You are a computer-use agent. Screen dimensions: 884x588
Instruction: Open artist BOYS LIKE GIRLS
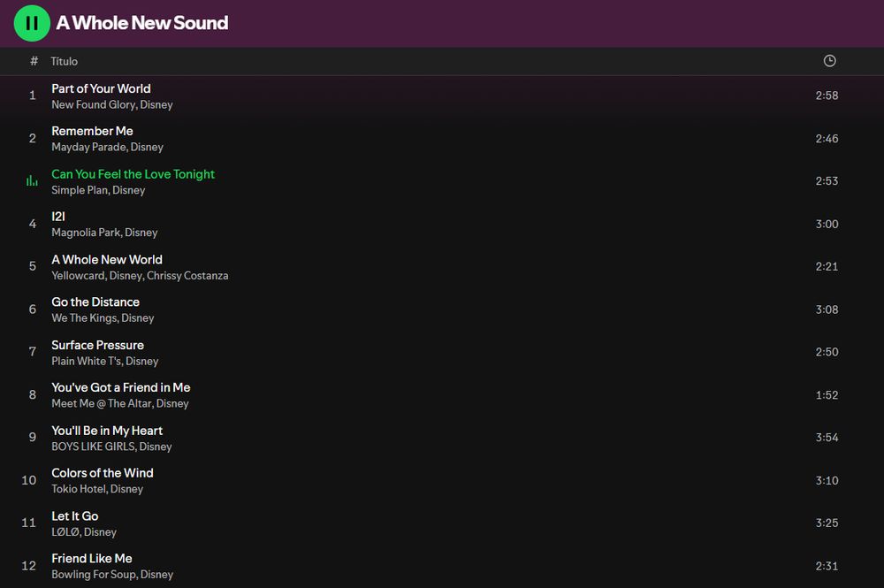[x=93, y=447]
